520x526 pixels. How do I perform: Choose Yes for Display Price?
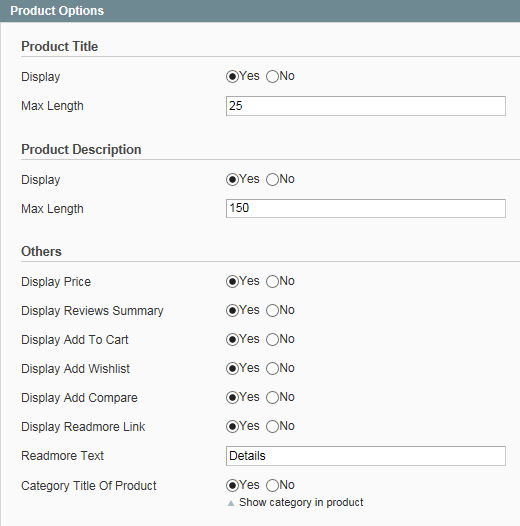point(232,281)
